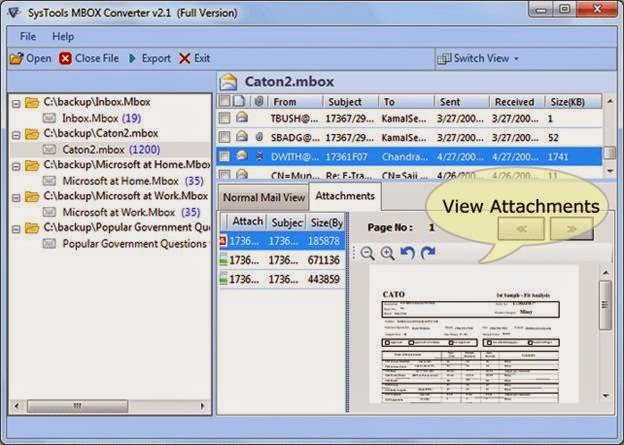Sort mail list by Size(KB) column
This screenshot has height=445, width=624.
pyautogui.click(x=573, y=102)
